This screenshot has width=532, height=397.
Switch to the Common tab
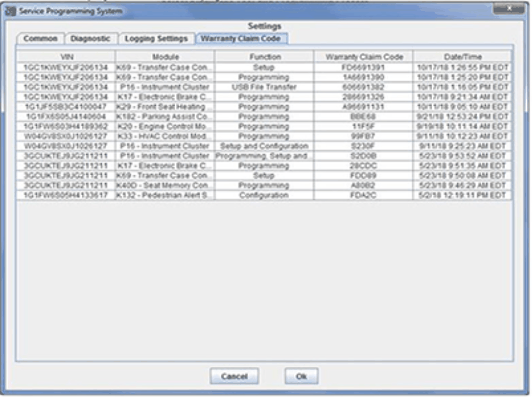(40, 39)
